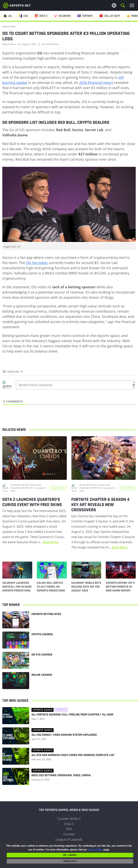
Task: Expand the Subscribe dropdown
Action: tap(13, 372)
